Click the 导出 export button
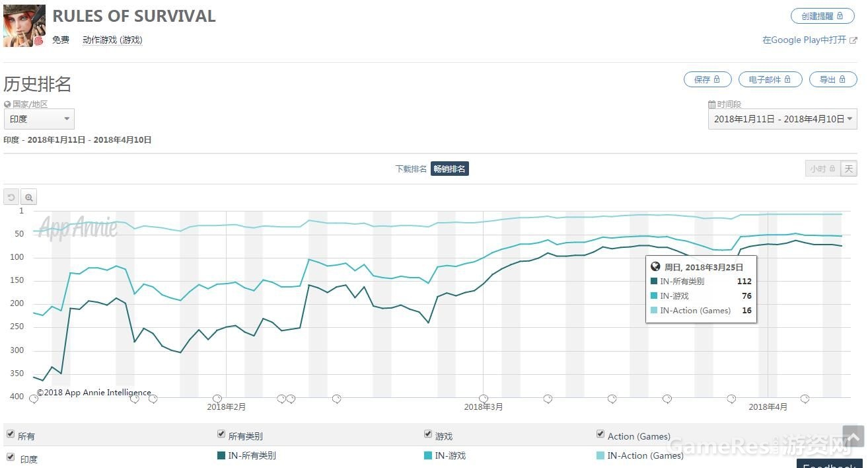The image size is (868, 468). 833,79
